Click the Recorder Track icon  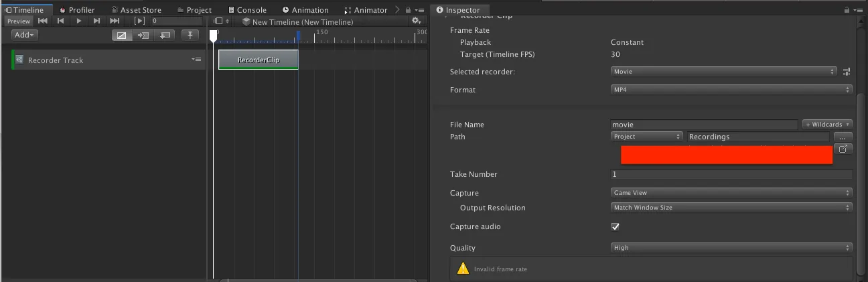pyautogui.click(x=20, y=60)
